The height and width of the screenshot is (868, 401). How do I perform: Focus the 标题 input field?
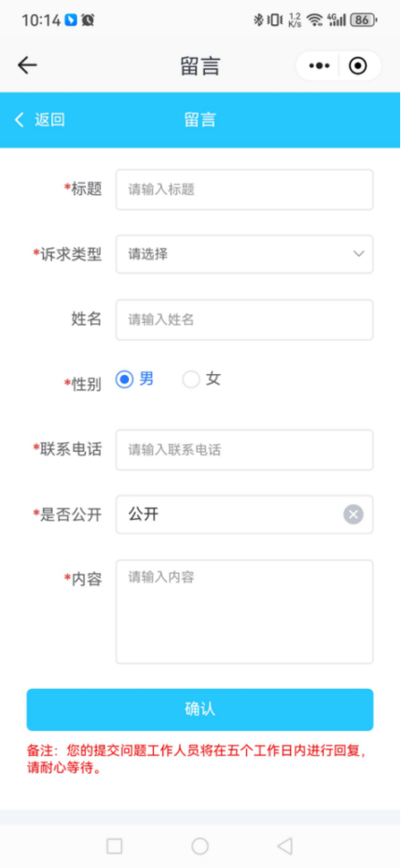244,189
